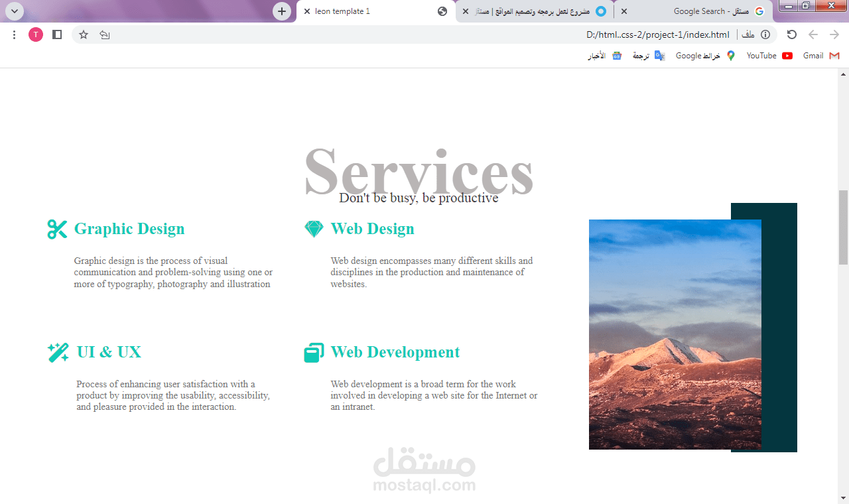Screen dimensions: 849x504
Task: Open the new tab plus button
Action: (282, 11)
